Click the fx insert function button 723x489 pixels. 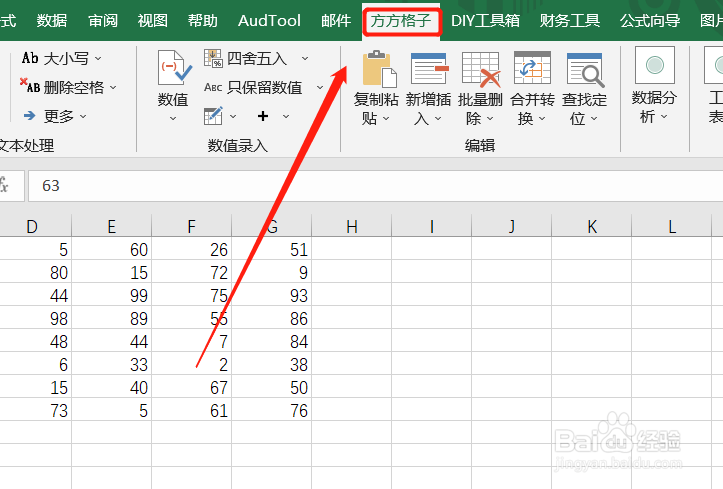(x=5, y=186)
